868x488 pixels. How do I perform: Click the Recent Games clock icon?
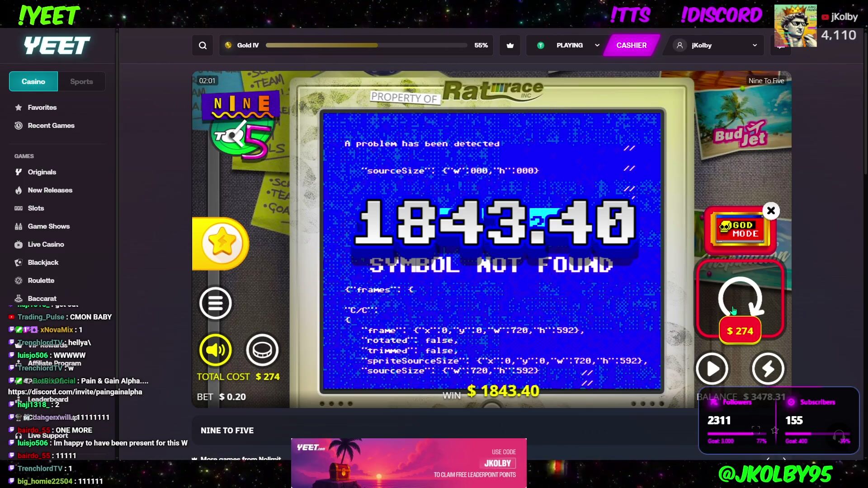tap(19, 126)
